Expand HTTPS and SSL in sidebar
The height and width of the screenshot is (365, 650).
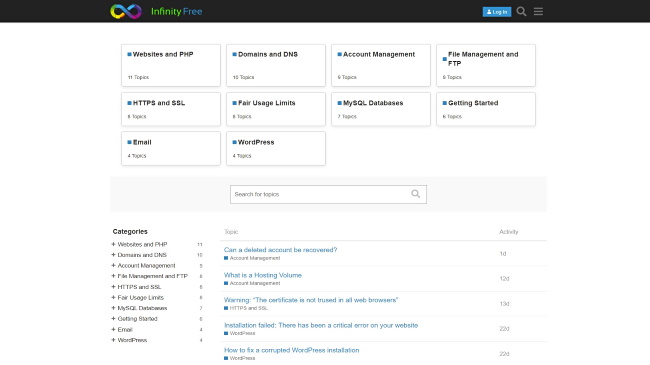pyautogui.click(x=113, y=287)
